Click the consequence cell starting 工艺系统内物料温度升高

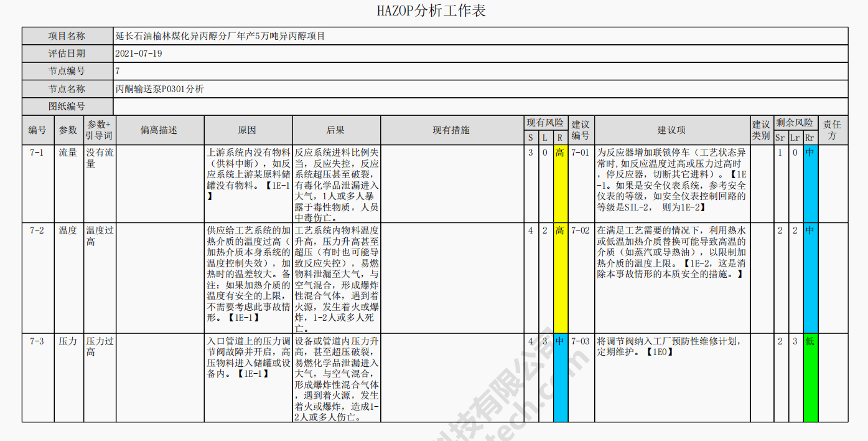tap(337, 278)
